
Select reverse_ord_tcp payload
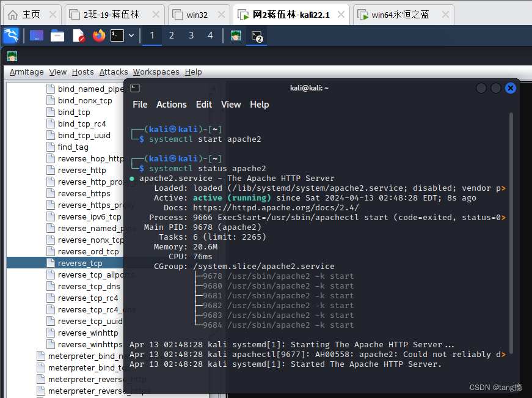coord(88,252)
